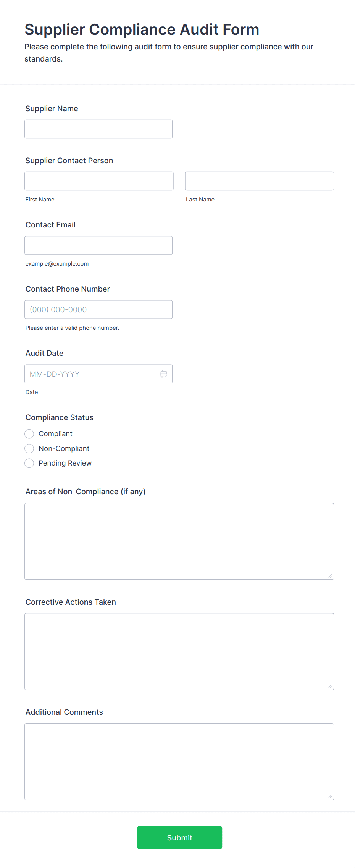The image size is (355, 868).
Task: Grab the Areas of Non-Compliance resize handle
Action: 330,576
